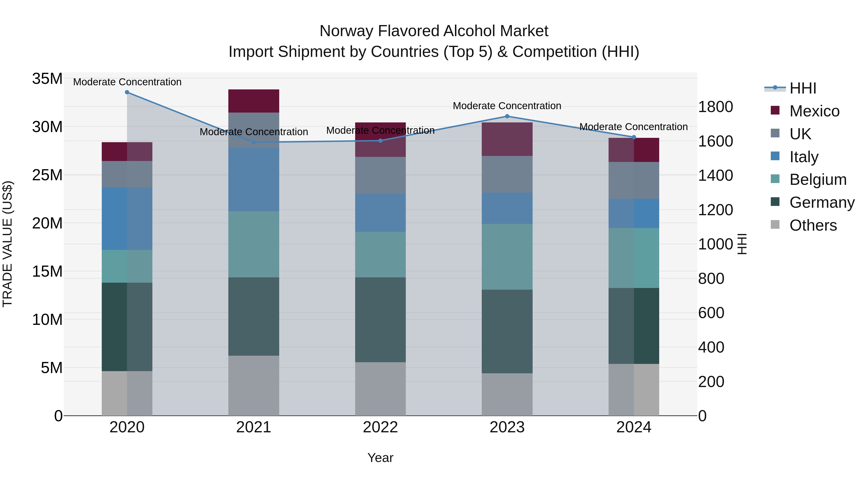Click the 2023 HHI data point
Screen dimensions: 868x488
pos(507,117)
